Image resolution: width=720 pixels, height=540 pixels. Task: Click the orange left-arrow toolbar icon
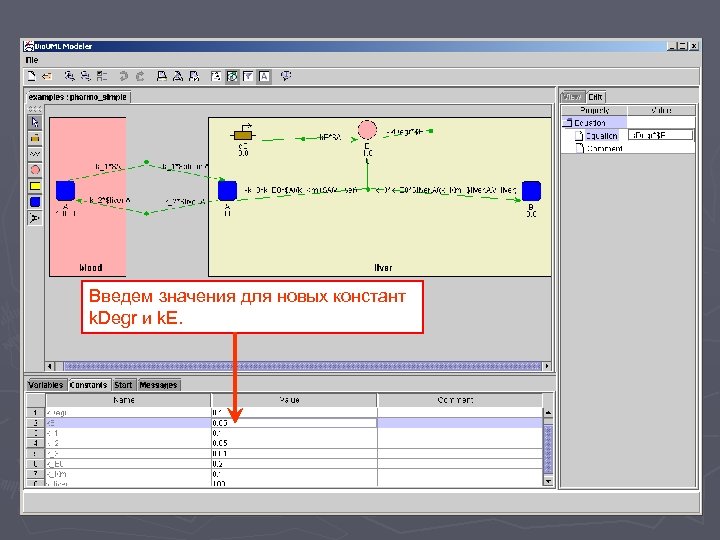click(47, 76)
